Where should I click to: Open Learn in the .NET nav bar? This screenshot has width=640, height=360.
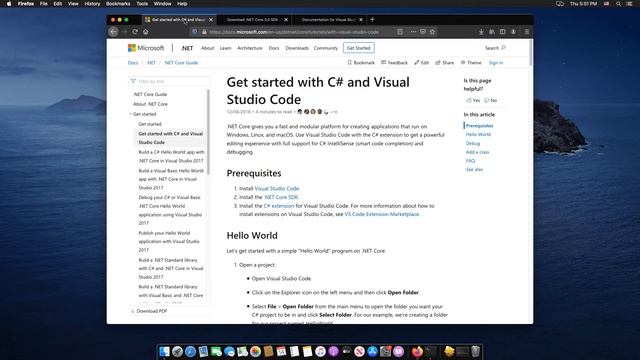tap(225, 48)
